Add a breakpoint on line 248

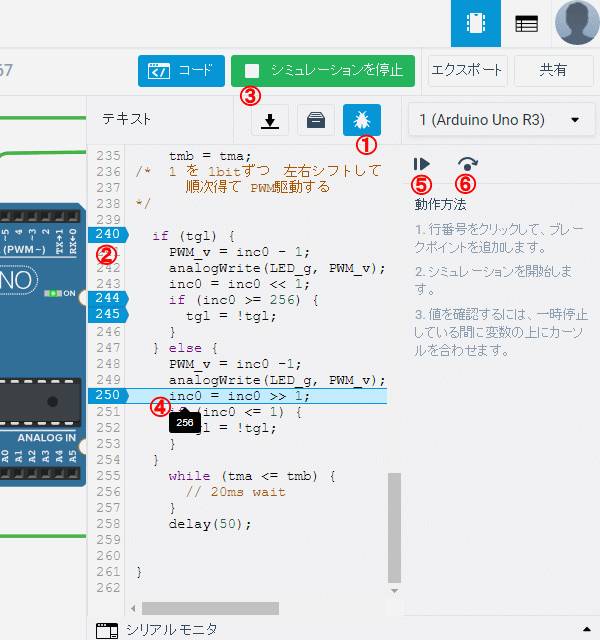(x=106, y=364)
